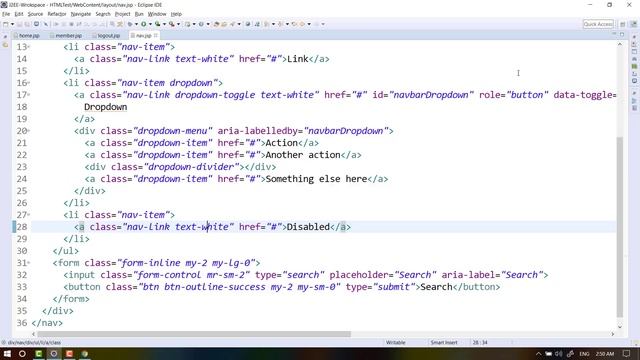Image resolution: width=640 pixels, height=360 pixels.
Task: Click the Quick Access search field
Action: point(598,24)
